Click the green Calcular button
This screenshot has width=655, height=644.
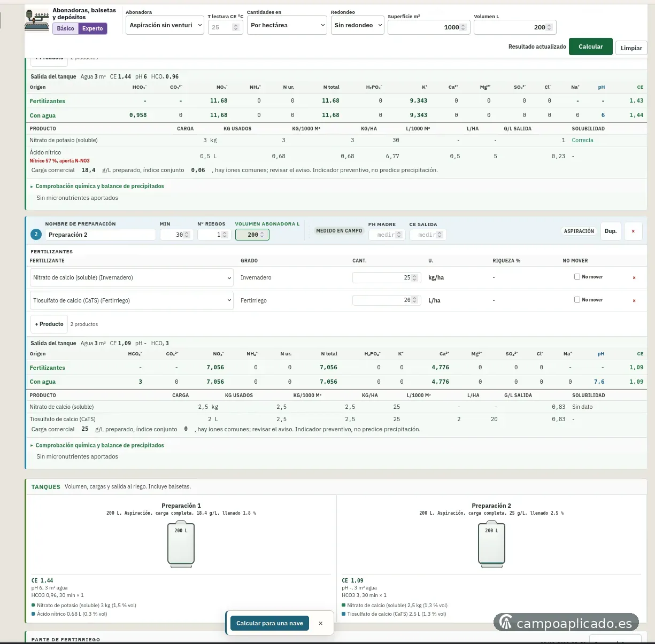pyautogui.click(x=591, y=46)
